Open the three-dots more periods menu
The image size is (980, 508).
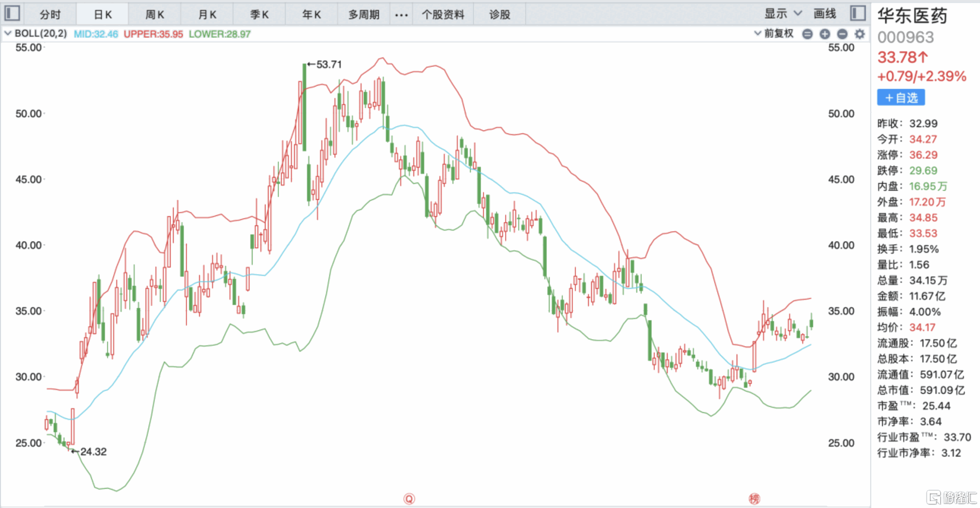[401, 15]
